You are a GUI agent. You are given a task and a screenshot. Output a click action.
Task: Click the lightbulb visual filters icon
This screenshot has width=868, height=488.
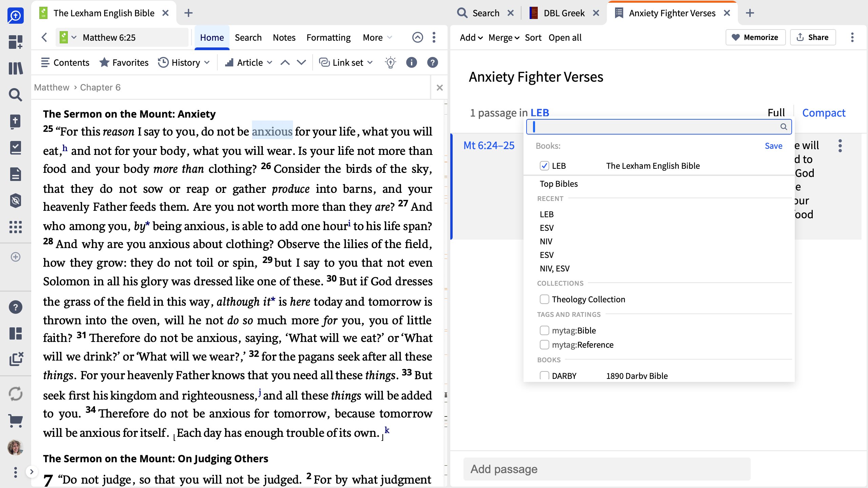(x=390, y=63)
